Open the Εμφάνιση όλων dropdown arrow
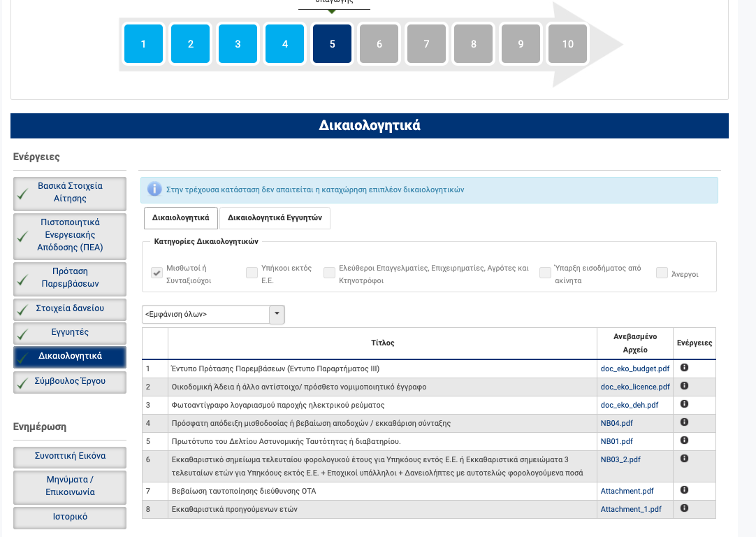Image resolution: width=756 pixels, height=537 pixels. pos(277,314)
